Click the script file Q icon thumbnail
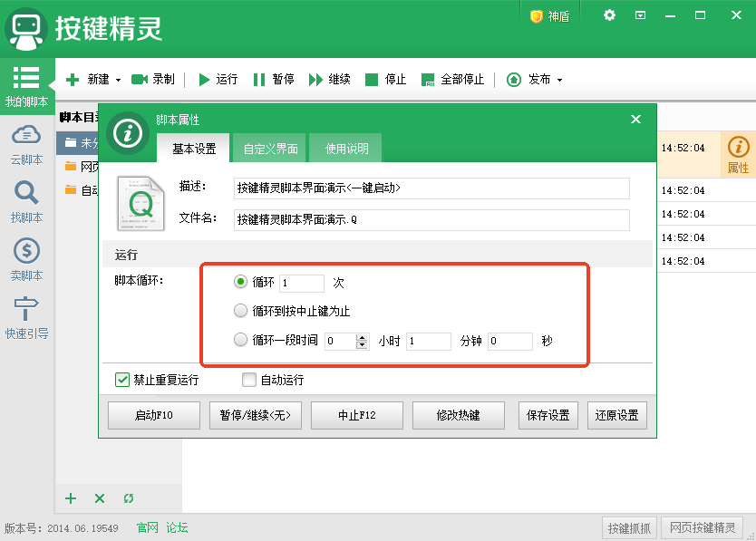Image resolution: width=756 pixels, height=541 pixels. tap(141, 204)
